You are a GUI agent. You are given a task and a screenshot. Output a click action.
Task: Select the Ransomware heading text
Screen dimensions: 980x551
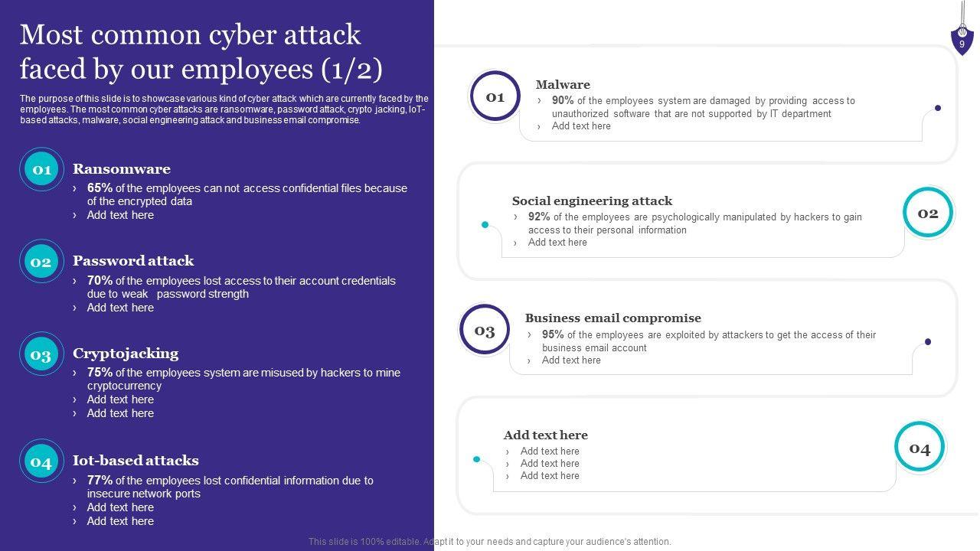[x=122, y=169]
